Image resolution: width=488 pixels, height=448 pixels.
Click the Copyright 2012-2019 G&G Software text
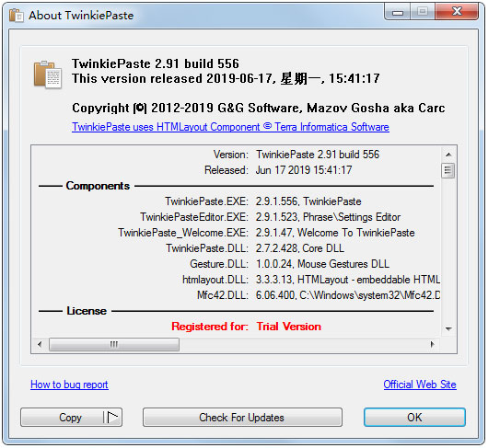(x=259, y=109)
